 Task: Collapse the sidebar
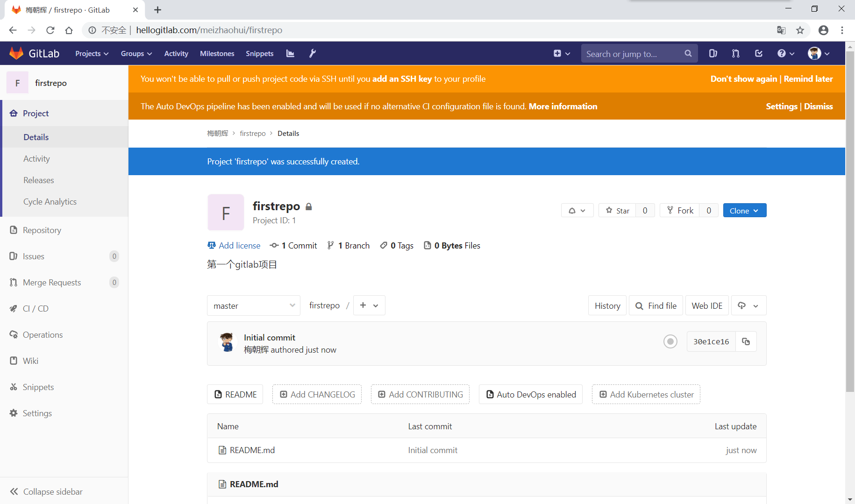pyautogui.click(x=64, y=491)
